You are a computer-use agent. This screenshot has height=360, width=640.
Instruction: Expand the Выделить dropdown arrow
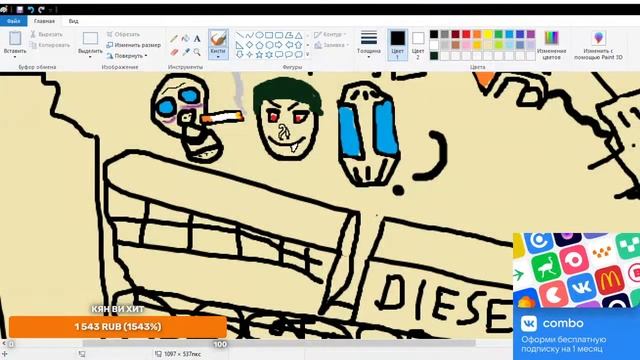coord(90,57)
